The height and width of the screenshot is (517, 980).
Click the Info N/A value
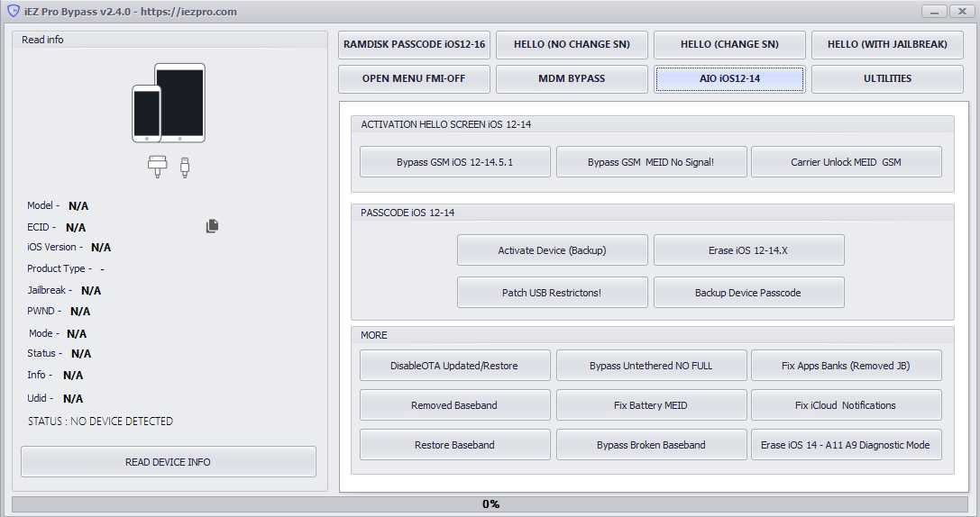(x=72, y=376)
